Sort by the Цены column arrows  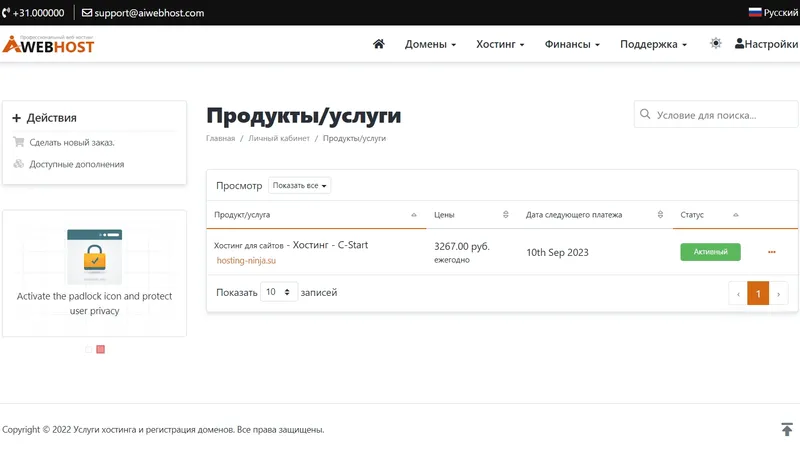[x=506, y=214]
